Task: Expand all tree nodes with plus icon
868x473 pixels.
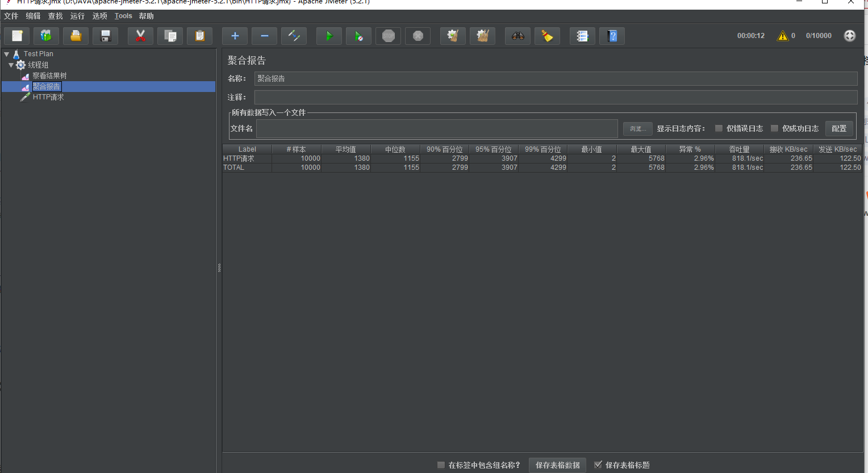Action: [235, 36]
